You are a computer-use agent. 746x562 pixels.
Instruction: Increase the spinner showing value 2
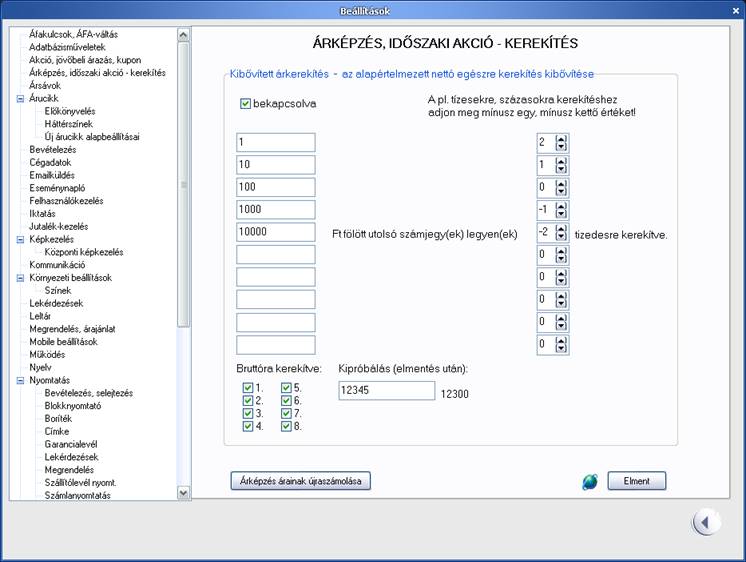561,139
